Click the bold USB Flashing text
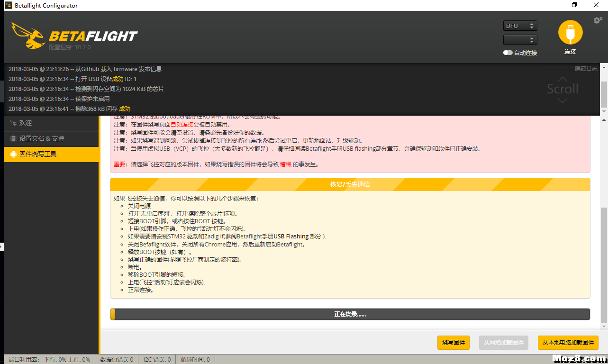The height and width of the screenshot is (364, 608). coord(291,237)
